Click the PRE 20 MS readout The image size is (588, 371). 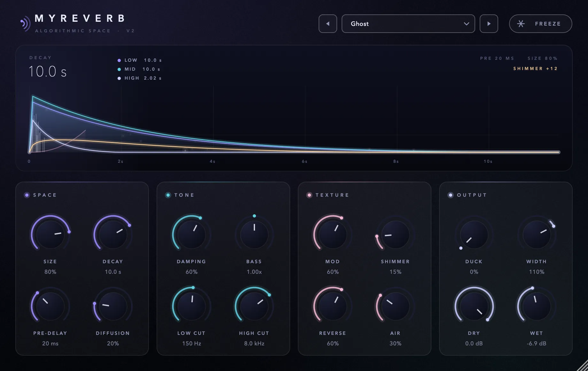tap(497, 58)
